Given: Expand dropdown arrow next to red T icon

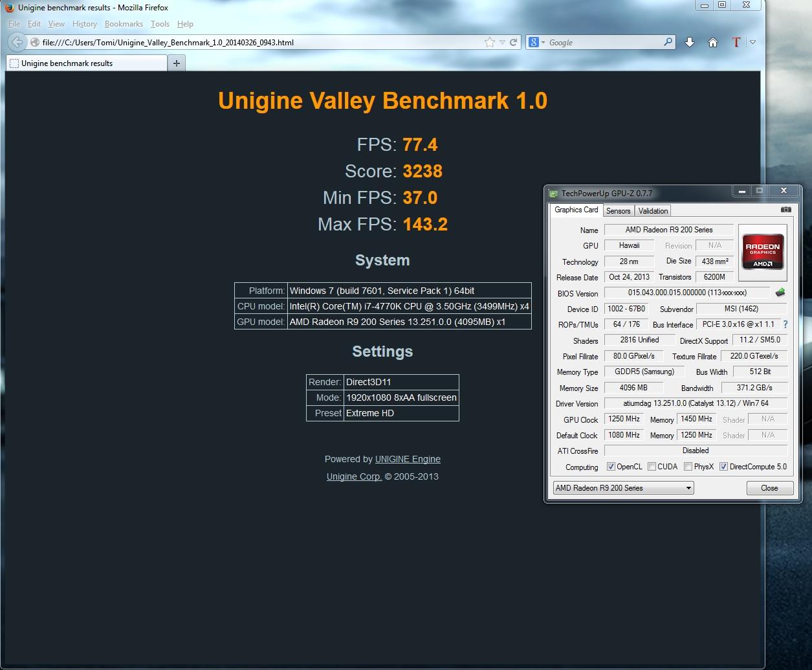Looking at the screenshot, I should click(x=752, y=42).
